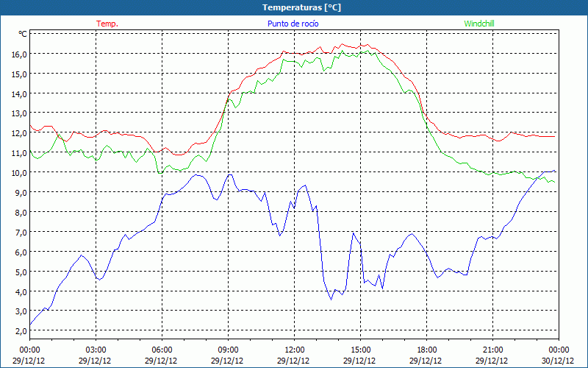Viewport: 588px width, 368px height.
Task: Click the 12:00 time axis label
Action: [295, 350]
